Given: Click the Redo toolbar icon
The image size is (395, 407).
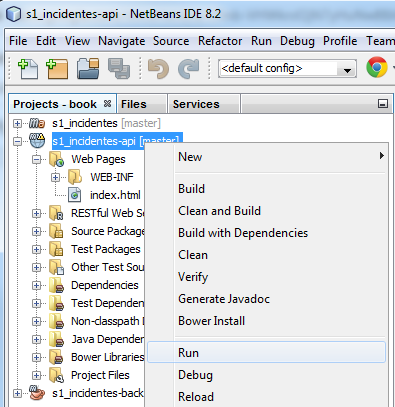Looking at the screenshot, I should 189,69.
